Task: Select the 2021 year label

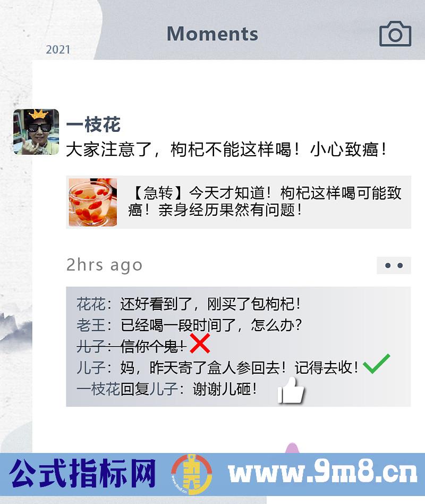Action: click(58, 49)
